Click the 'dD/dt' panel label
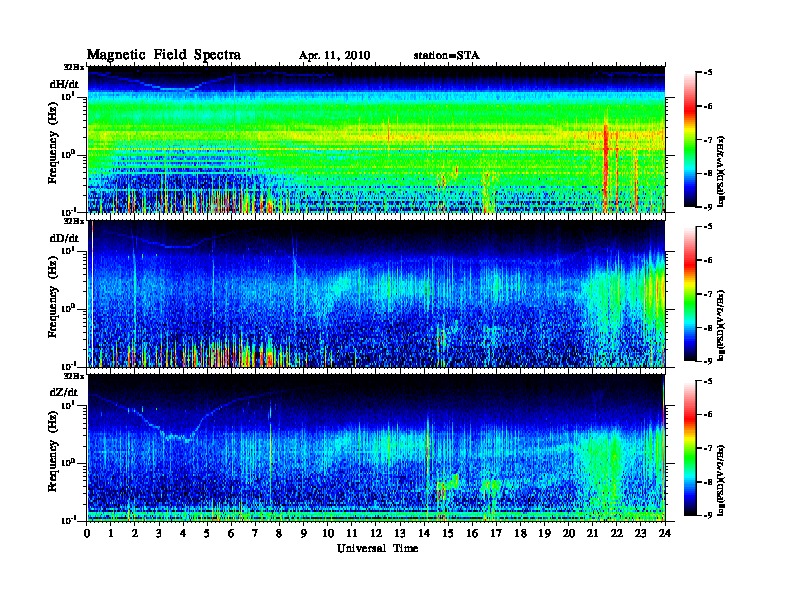792x612 pixels. point(64,238)
